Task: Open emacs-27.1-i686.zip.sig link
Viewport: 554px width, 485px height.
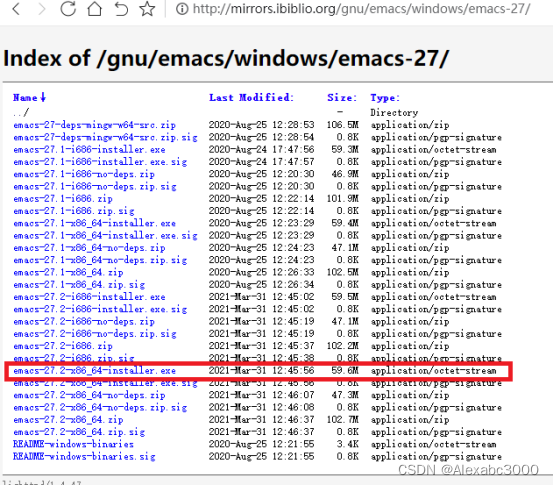Action: pos(74,211)
